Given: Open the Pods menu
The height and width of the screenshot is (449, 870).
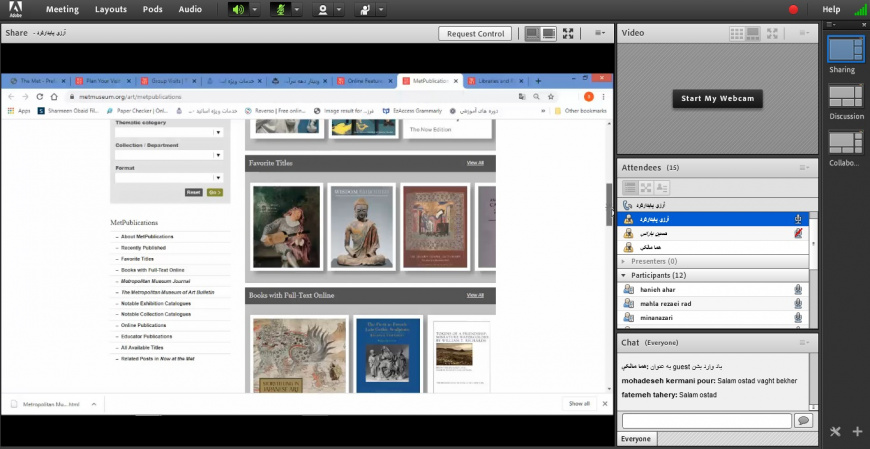Looking at the screenshot, I should 152,9.
